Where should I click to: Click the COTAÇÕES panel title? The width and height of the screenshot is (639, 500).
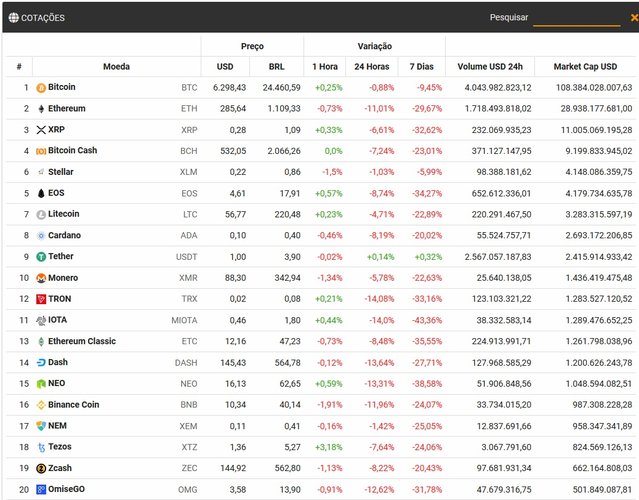[43, 18]
